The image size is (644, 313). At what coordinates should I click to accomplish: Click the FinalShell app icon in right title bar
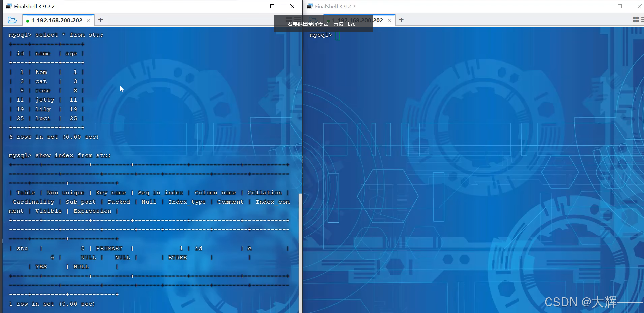(x=310, y=6)
